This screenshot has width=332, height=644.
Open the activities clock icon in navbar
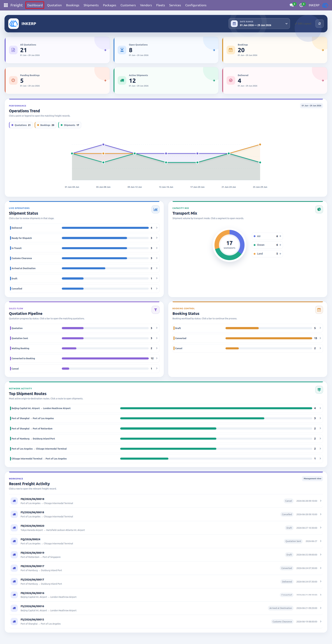301,5
